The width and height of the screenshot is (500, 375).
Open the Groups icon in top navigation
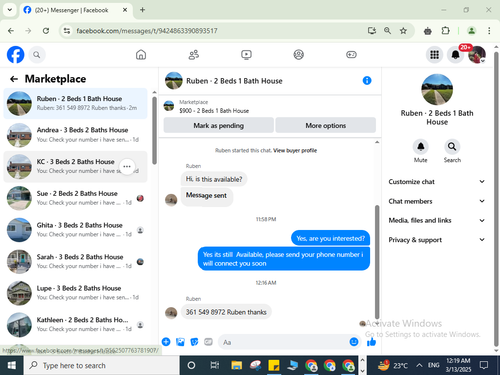click(299, 54)
